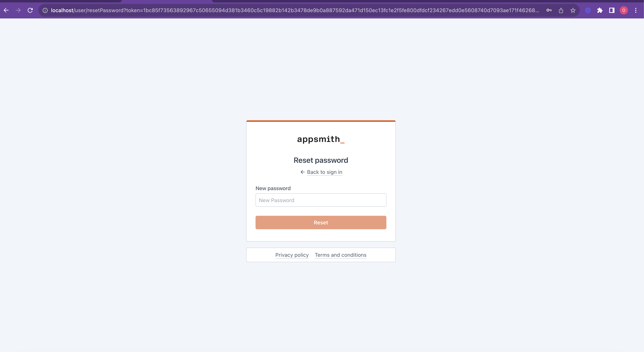Click the browser password key icon

tap(549, 10)
